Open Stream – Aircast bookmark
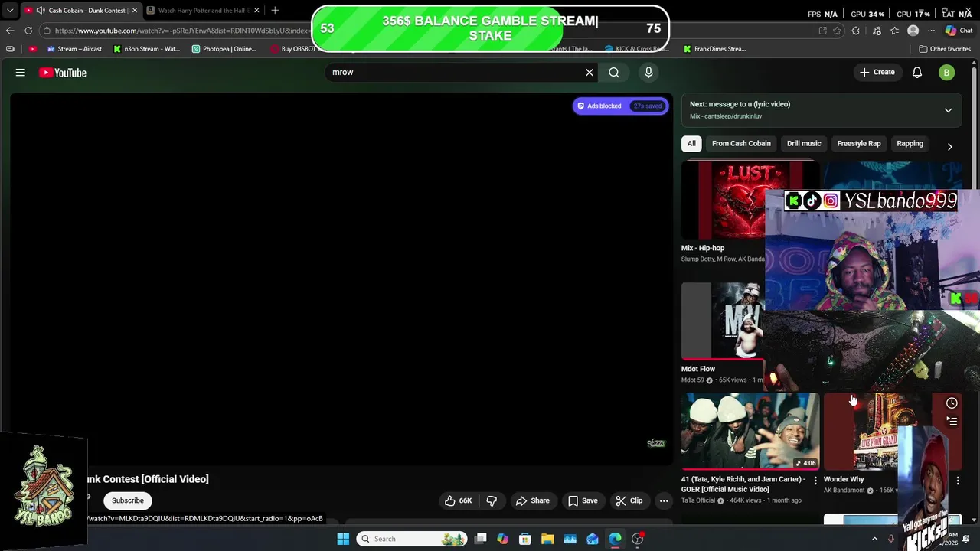This screenshot has height=551, width=980. 74,49
